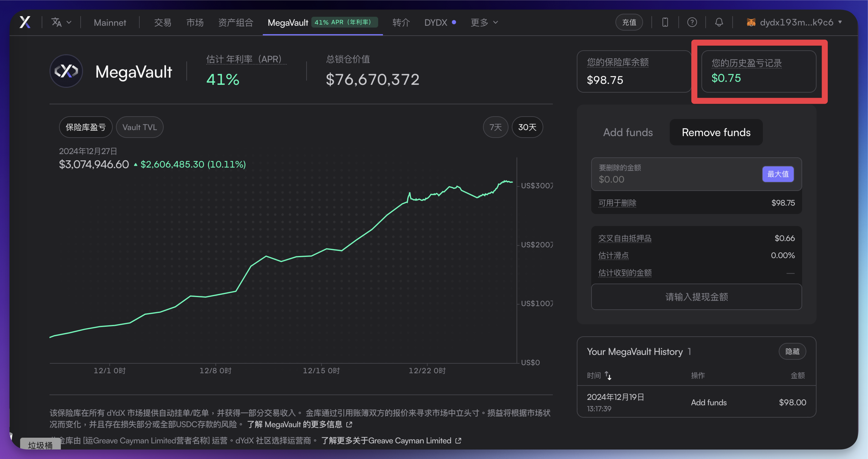Click the dYdX X logo
The width and height of the screenshot is (868, 459).
(25, 22)
